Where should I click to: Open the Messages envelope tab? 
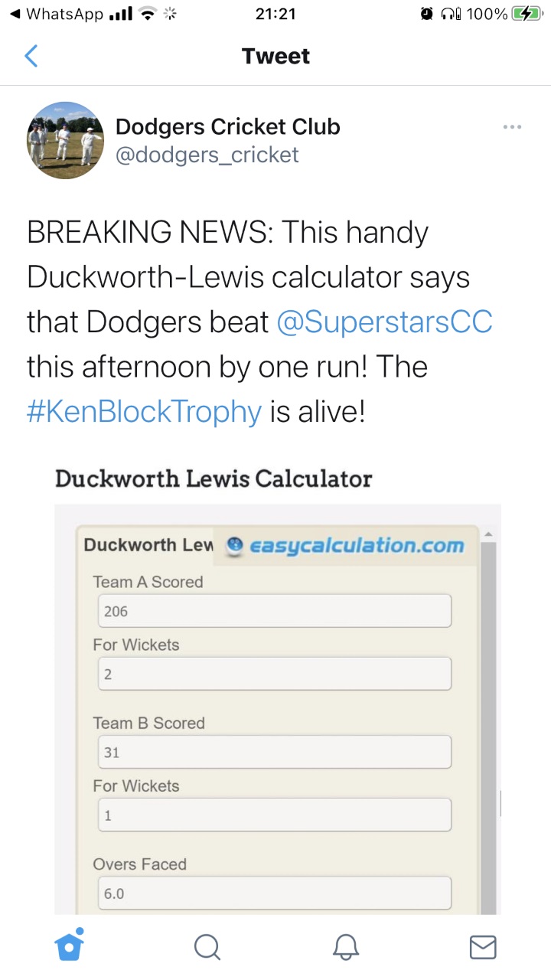coord(482,947)
